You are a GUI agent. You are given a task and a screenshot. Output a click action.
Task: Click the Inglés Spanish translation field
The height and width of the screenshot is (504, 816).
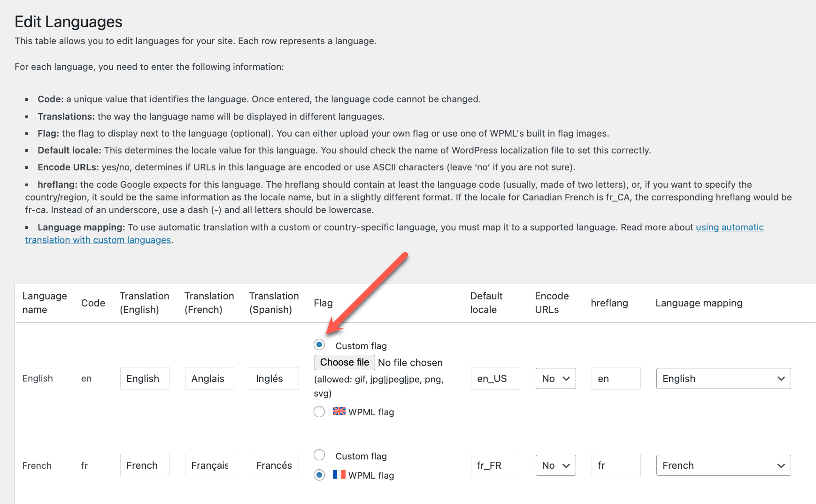pos(274,378)
